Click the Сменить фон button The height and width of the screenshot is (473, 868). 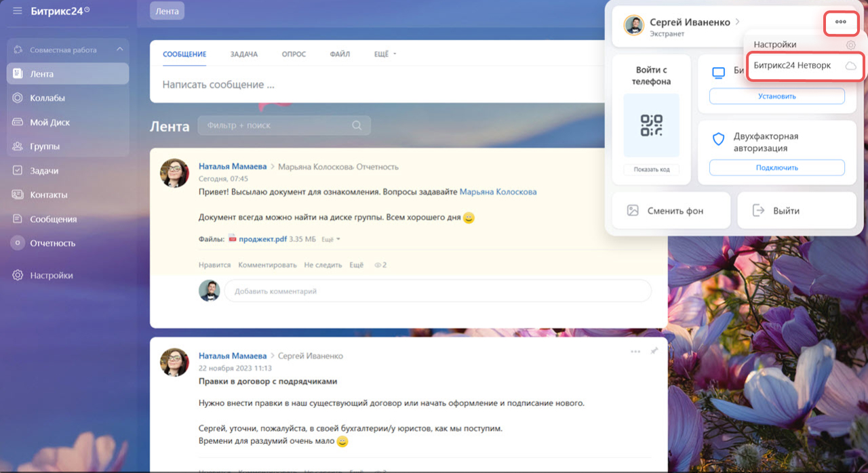(671, 211)
